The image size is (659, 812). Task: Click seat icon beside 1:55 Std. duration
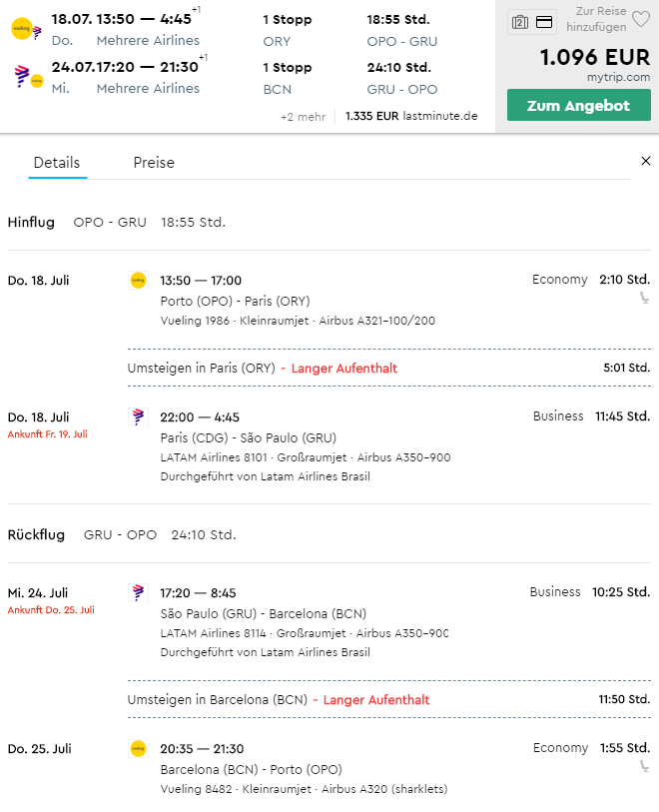(x=644, y=766)
